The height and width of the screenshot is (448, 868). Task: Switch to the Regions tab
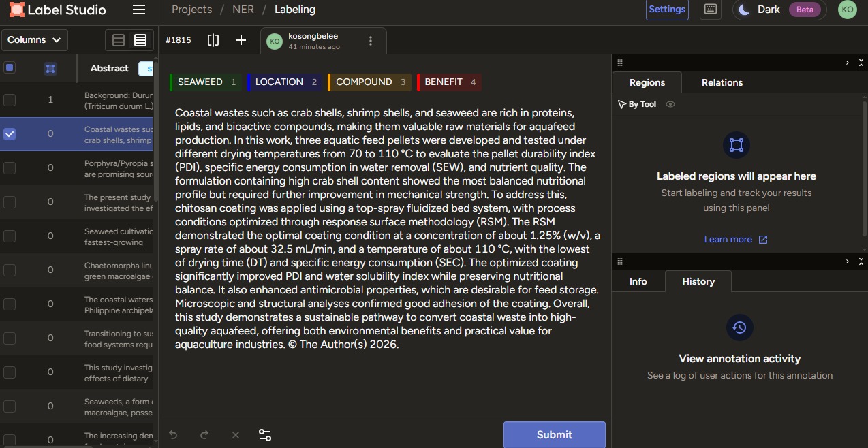click(647, 82)
